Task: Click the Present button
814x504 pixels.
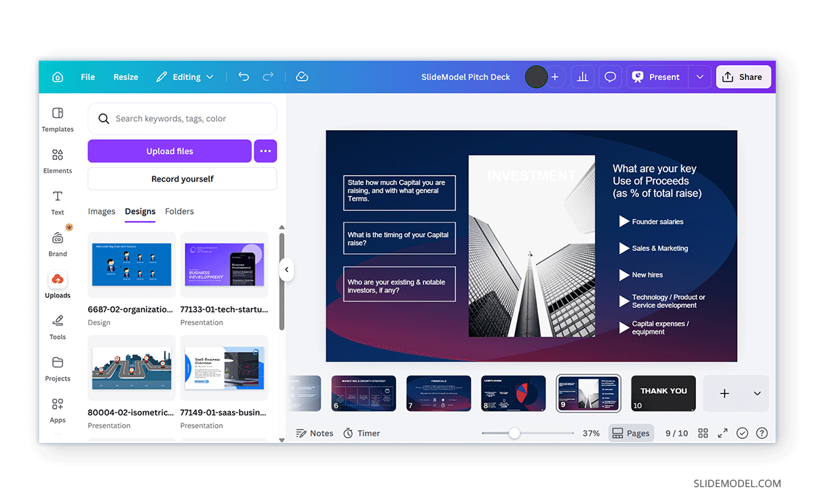Action: [657, 77]
